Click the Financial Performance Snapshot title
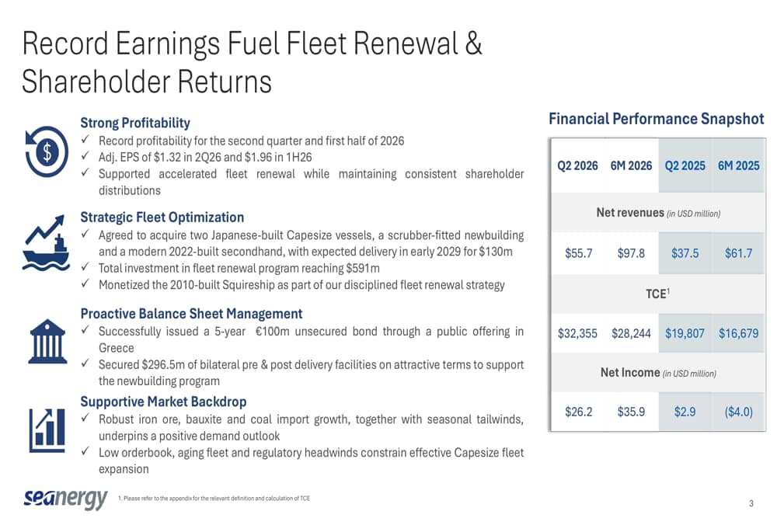Viewport: 777px width, 532px height. tap(657, 119)
